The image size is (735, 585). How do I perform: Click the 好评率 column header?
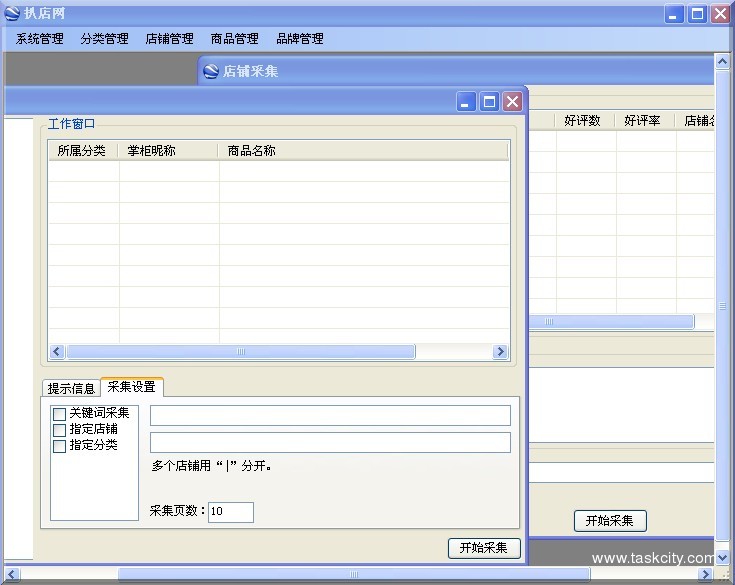pos(643,120)
